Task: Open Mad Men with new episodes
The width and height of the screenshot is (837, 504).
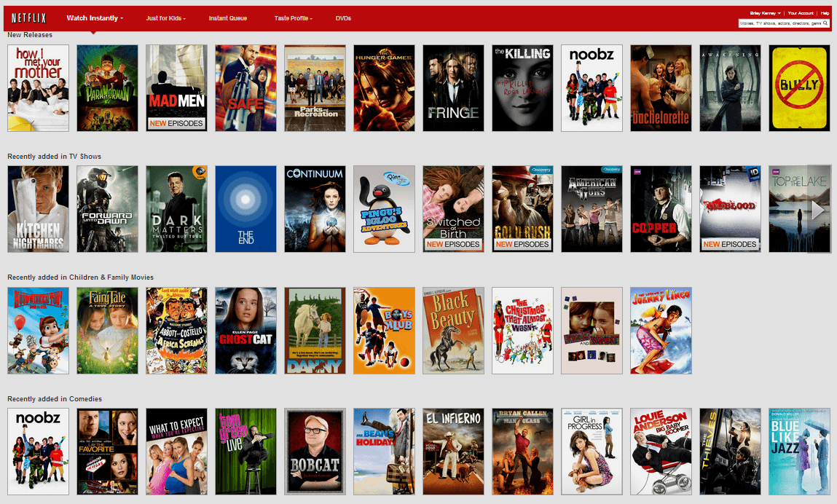Action: (176, 87)
